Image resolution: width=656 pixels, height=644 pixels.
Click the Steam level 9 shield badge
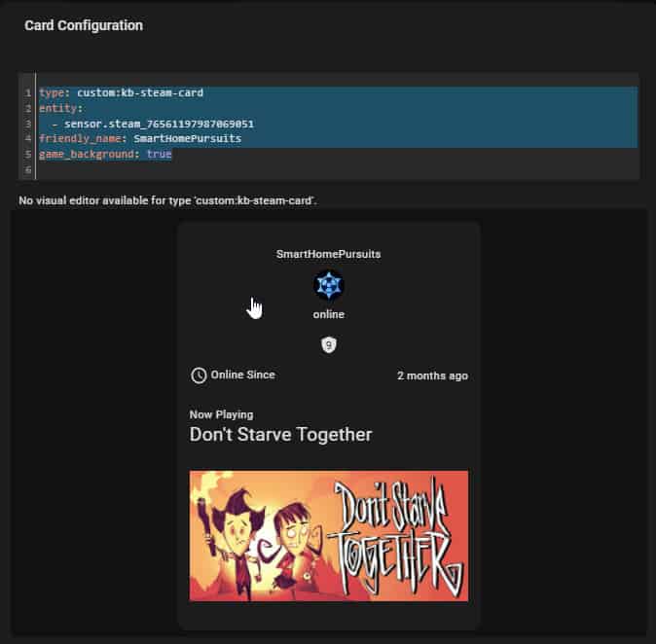click(x=328, y=345)
